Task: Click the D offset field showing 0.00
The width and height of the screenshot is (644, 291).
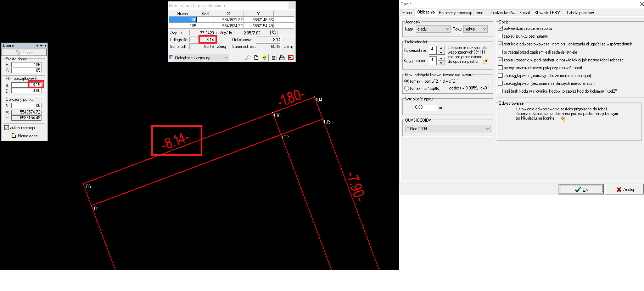Action: coord(26,90)
